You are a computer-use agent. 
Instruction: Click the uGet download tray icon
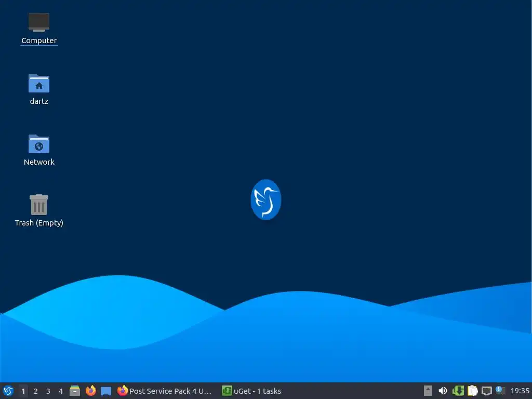click(458, 391)
